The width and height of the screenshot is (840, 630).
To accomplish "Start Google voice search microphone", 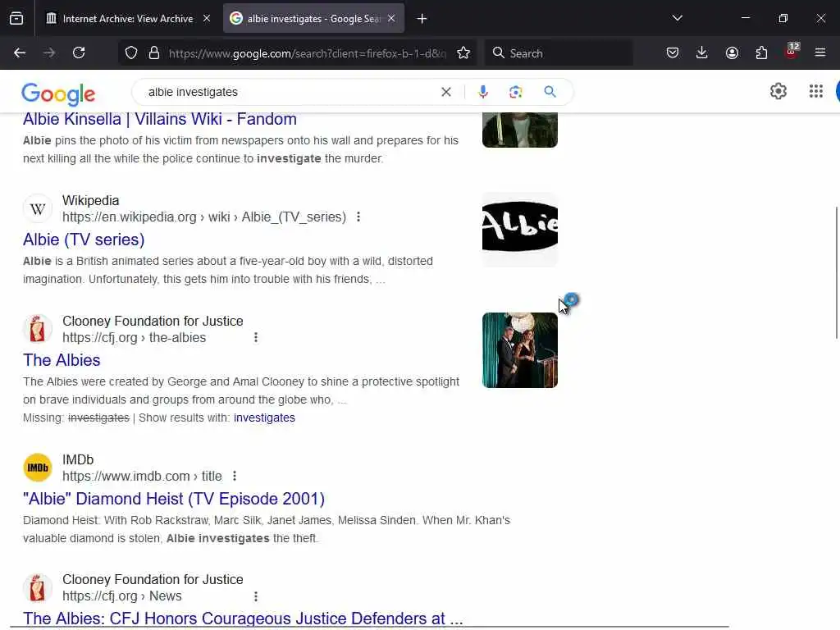I will point(482,92).
